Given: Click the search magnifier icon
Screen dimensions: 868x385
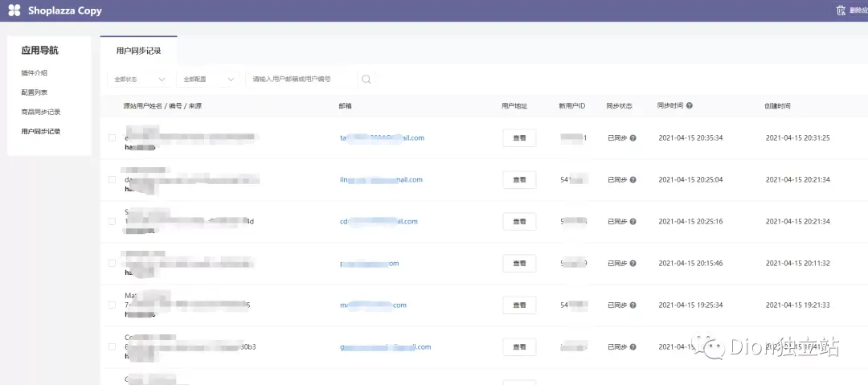Looking at the screenshot, I should click(366, 80).
